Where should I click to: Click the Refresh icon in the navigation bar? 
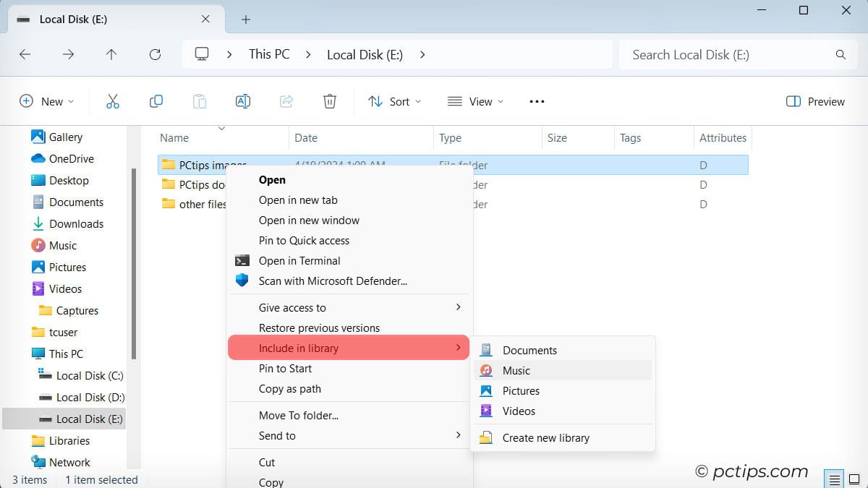(155, 54)
